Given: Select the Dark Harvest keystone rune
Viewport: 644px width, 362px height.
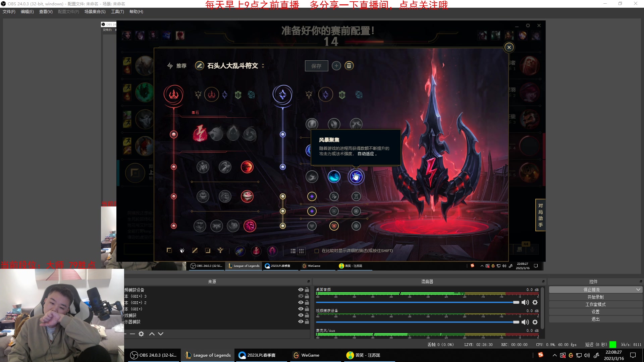Looking at the screenshot, I should (233, 134).
